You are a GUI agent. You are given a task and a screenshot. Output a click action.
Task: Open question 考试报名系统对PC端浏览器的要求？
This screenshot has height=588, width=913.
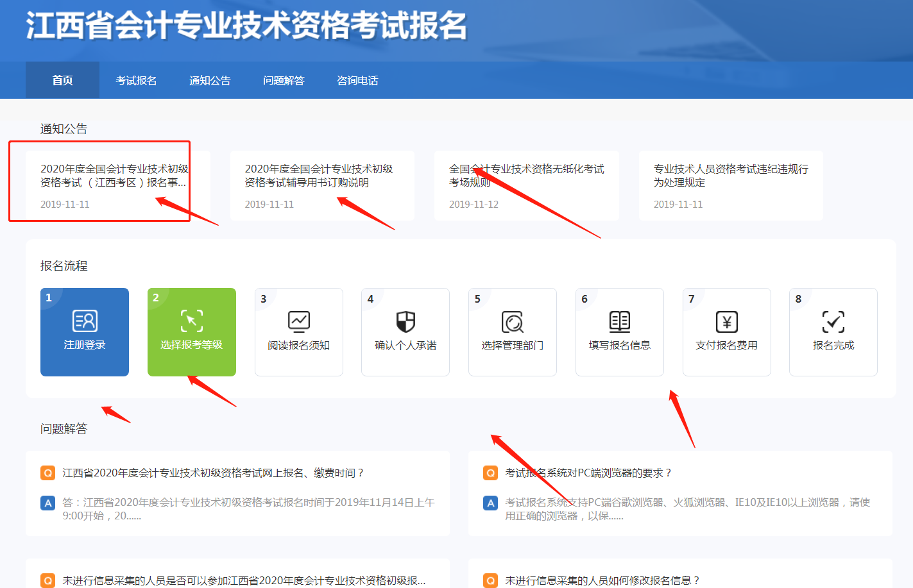588,473
